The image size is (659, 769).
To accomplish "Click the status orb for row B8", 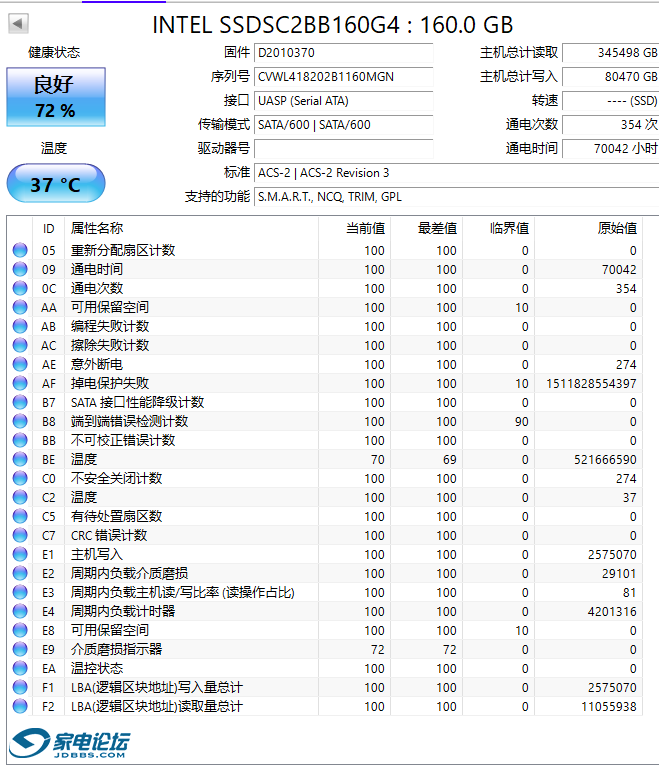I will tap(20, 421).
